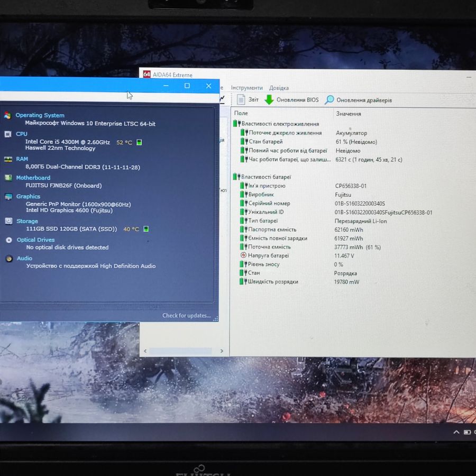Click the Graphics monitor icon
Image resolution: width=476 pixels, height=476 pixels.
click(8, 196)
